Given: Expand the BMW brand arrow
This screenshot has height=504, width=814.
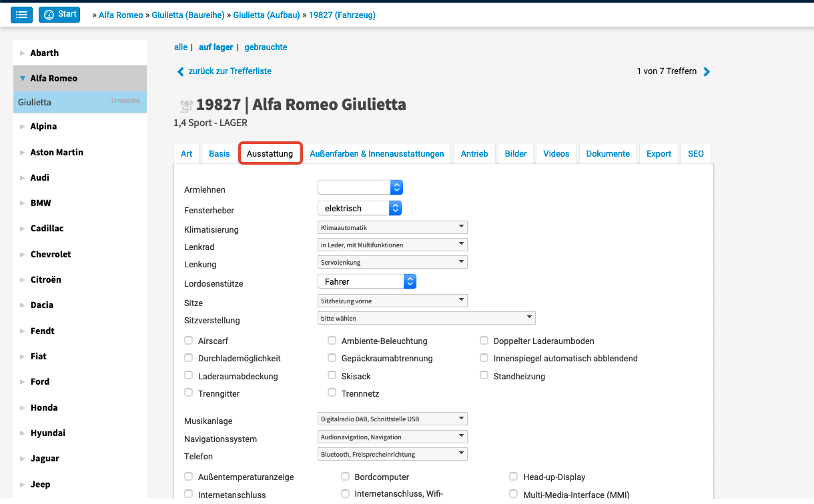Looking at the screenshot, I should pos(23,203).
